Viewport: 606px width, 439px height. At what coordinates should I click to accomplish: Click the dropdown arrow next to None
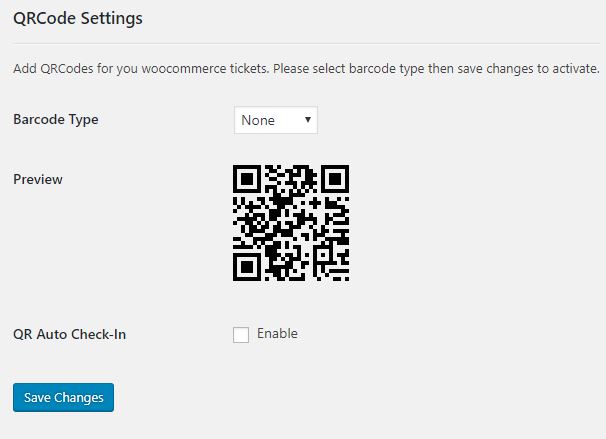pos(308,120)
